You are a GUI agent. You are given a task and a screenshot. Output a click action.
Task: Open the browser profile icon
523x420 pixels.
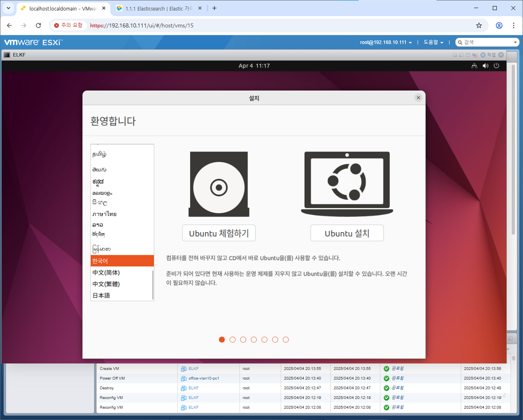pos(499,25)
